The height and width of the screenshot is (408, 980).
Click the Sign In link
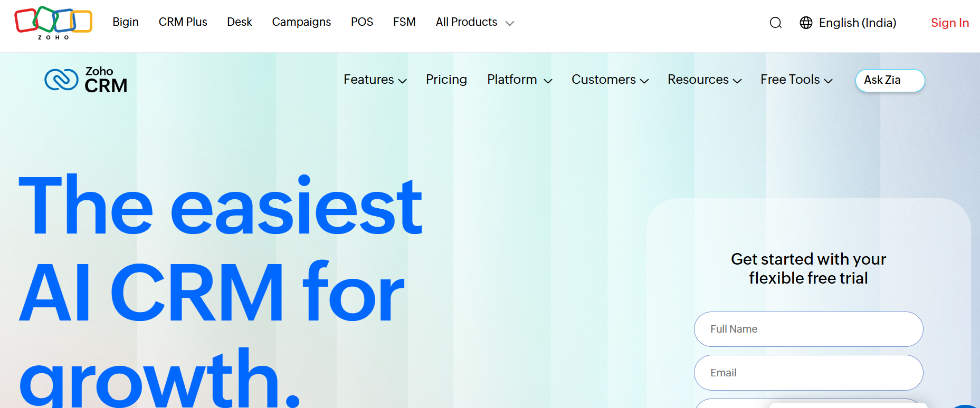coord(950,23)
